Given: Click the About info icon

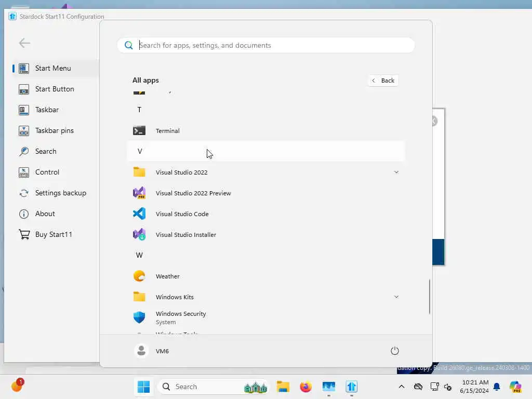Looking at the screenshot, I should 24,214.
